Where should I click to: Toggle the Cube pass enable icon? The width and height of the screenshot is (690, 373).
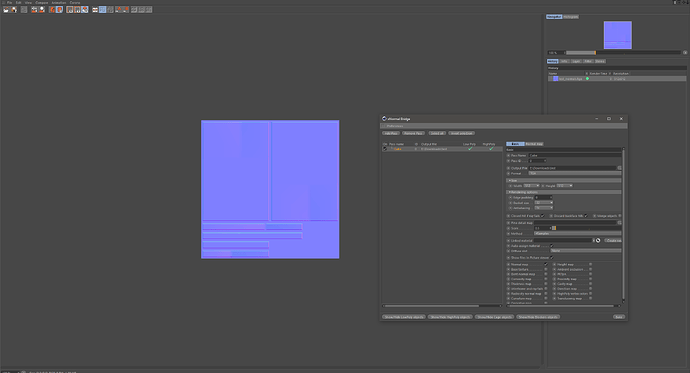pyautogui.click(x=385, y=149)
